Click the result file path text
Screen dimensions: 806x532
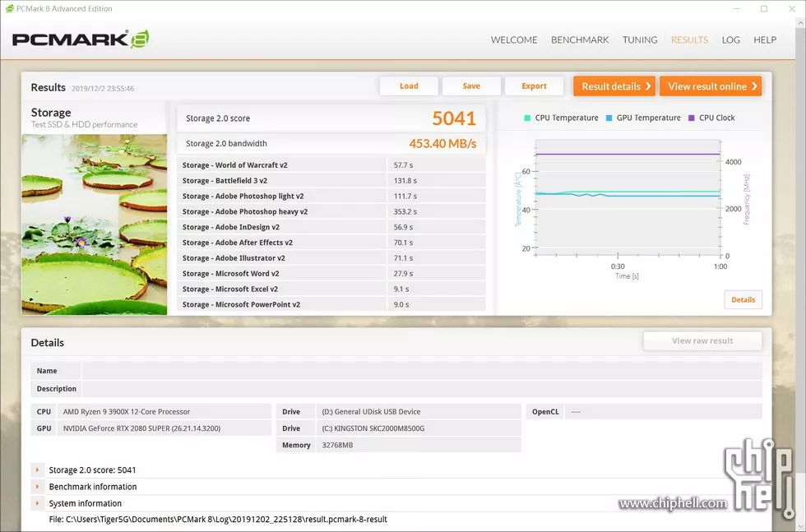click(218, 519)
